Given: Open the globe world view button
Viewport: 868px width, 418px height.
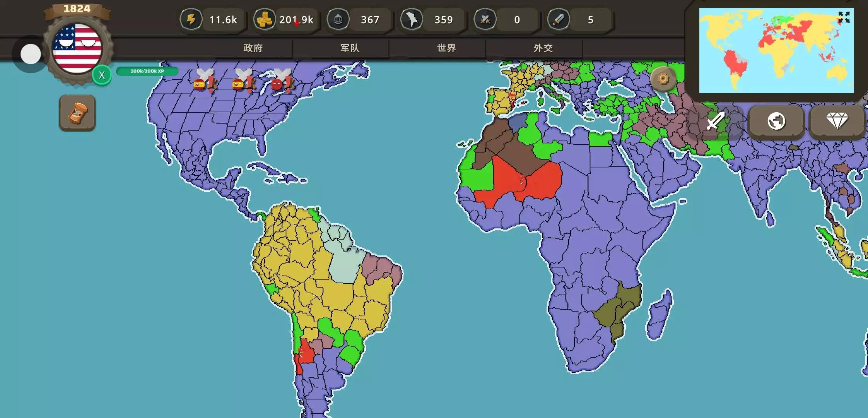Looking at the screenshot, I should point(776,121).
